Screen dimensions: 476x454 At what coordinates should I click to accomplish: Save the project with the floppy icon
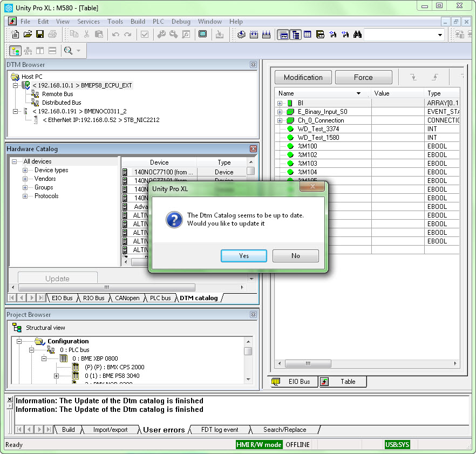pyautogui.click(x=40, y=35)
